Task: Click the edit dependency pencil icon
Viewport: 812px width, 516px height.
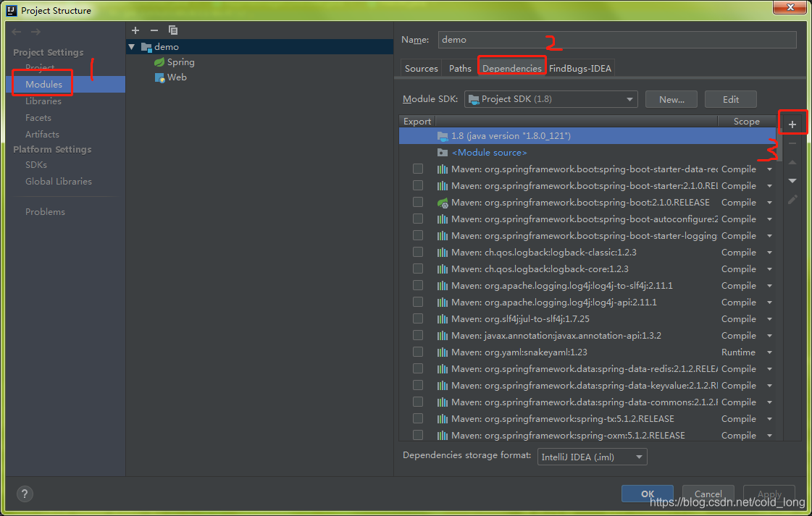Action: 792,200
